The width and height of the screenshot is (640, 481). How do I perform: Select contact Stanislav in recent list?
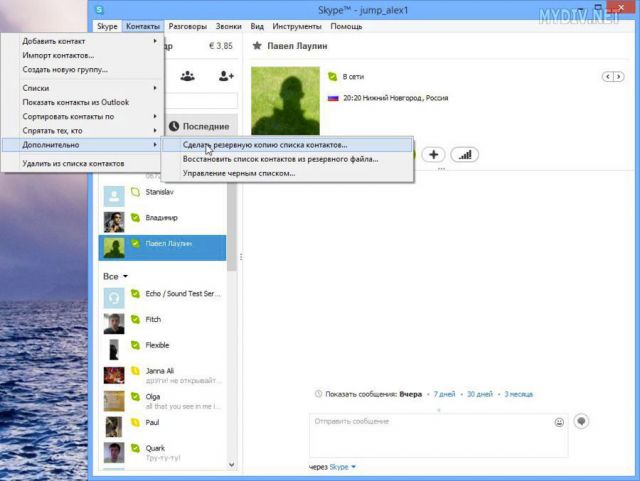click(x=162, y=196)
